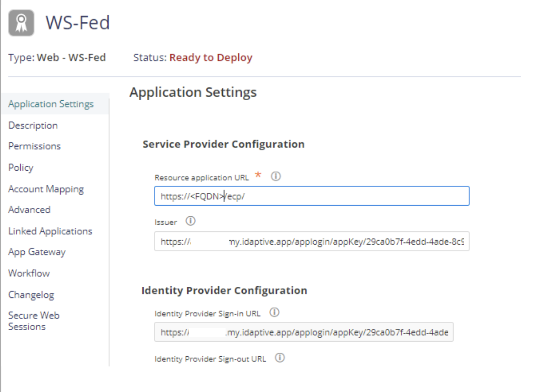Switch to the Permissions section
The width and height of the screenshot is (551, 392).
(x=34, y=146)
